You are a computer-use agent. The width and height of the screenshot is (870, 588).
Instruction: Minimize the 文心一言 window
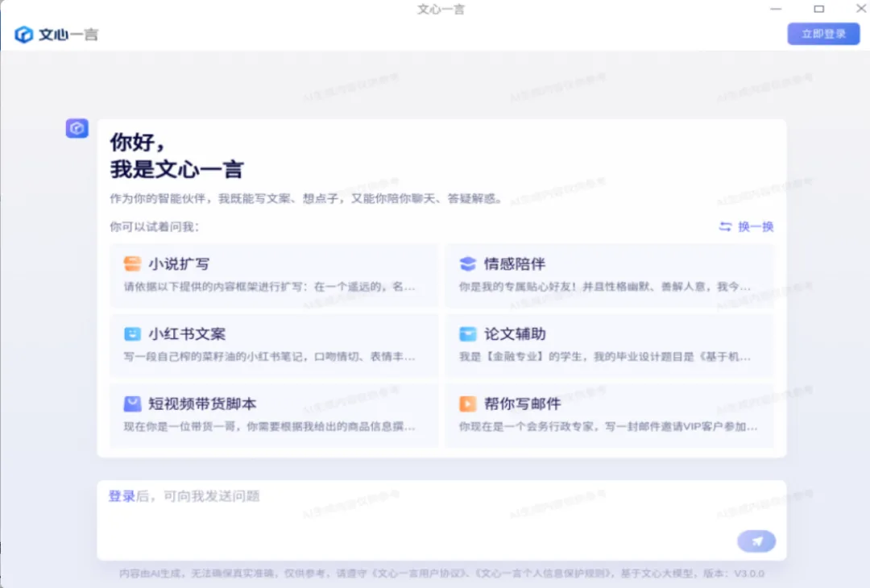tap(776, 9)
